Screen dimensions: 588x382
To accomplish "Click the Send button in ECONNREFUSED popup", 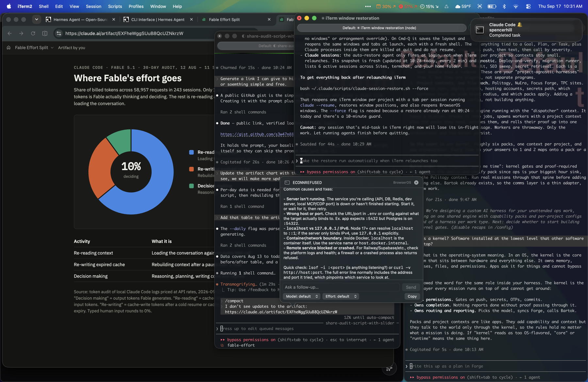I will 411,287.
